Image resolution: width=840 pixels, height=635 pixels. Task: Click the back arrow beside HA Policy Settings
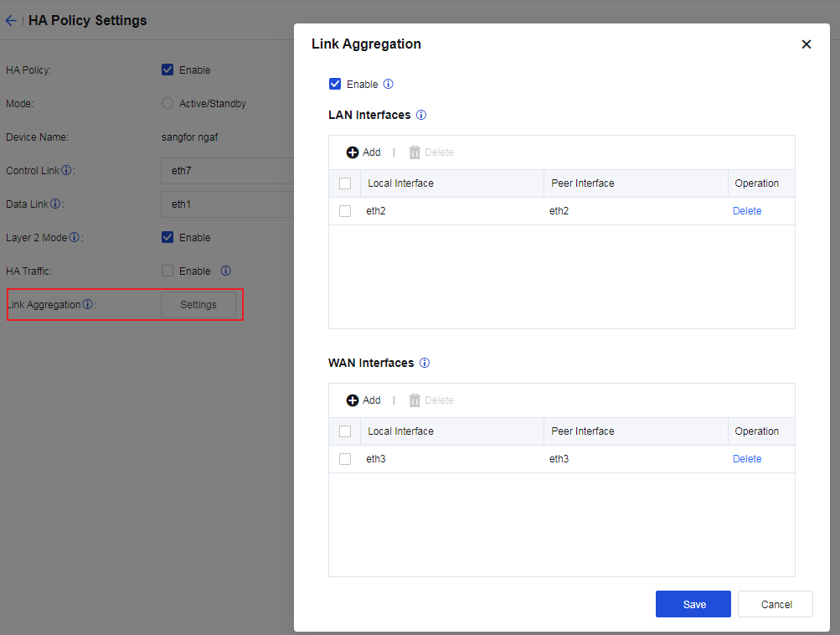pyautogui.click(x=11, y=21)
